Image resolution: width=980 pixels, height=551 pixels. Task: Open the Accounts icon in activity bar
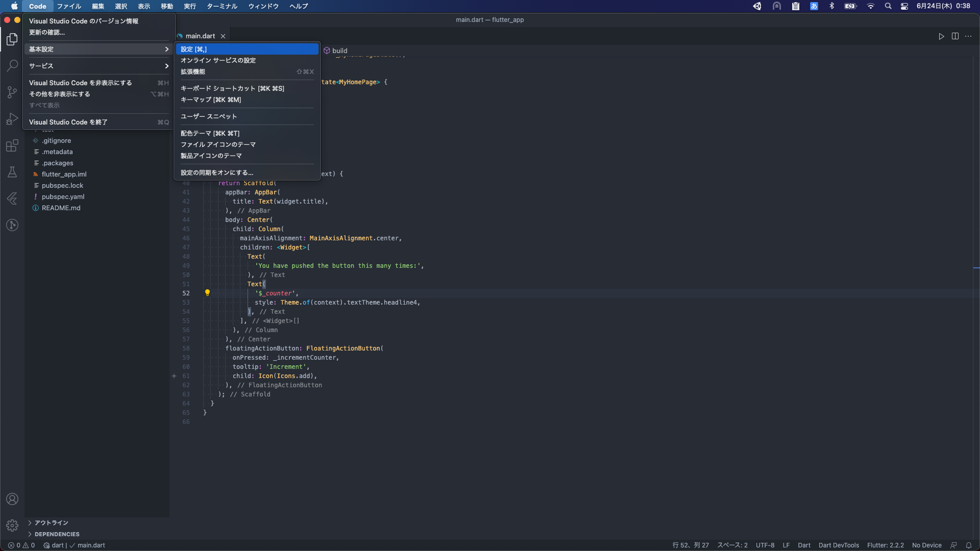(x=12, y=499)
